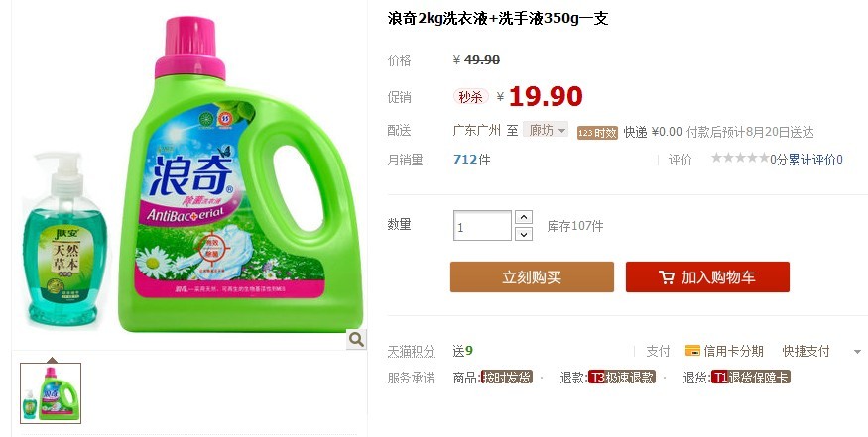Click the T1退货保障卡 return badge
Screen dimensions: 868x437
coord(751,378)
